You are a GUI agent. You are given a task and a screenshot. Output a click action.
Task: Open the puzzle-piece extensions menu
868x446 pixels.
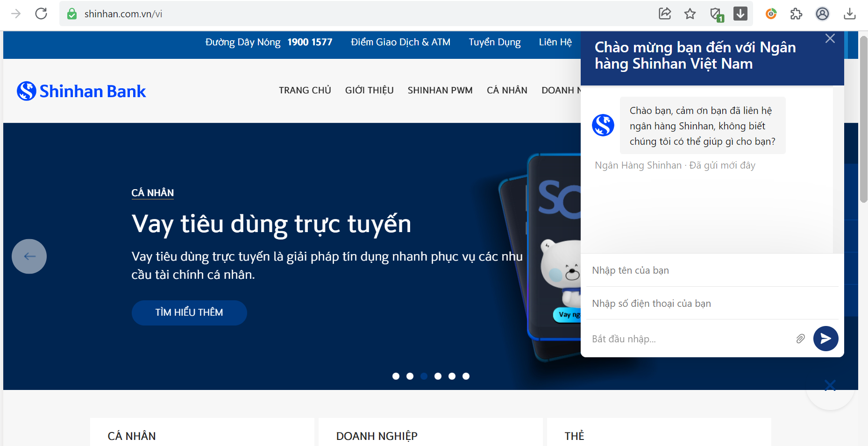point(797,14)
